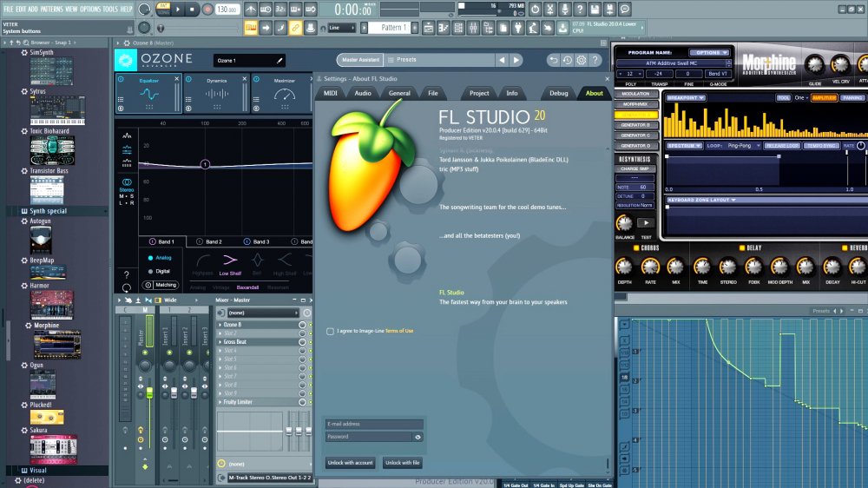Click the Matching button in Ozone
The image size is (868, 488).
click(x=161, y=285)
